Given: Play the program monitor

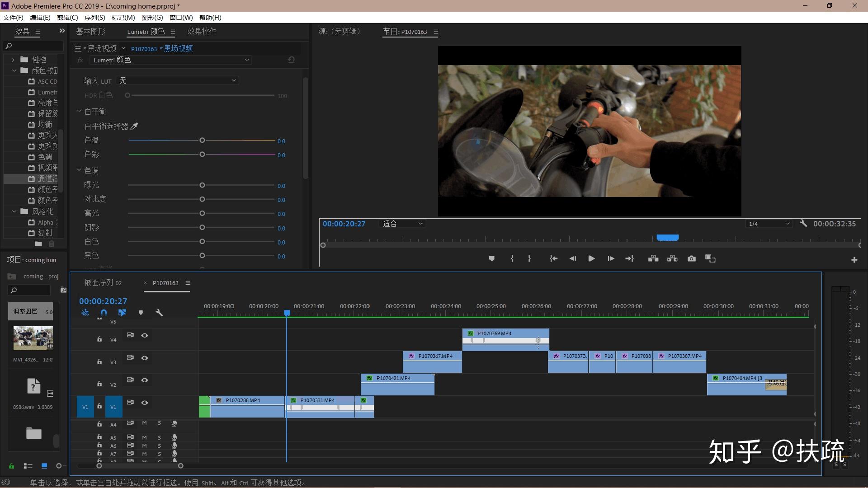Looking at the screenshot, I should pos(591,259).
